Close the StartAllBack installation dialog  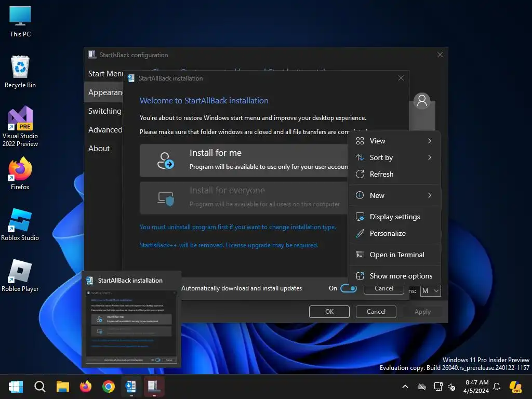pyautogui.click(x=401, y=78)
